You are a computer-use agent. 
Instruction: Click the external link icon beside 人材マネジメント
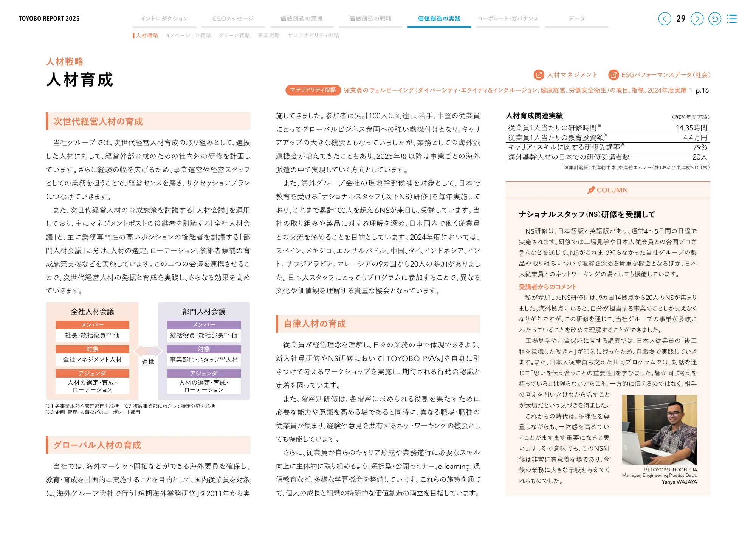[538, 74]
